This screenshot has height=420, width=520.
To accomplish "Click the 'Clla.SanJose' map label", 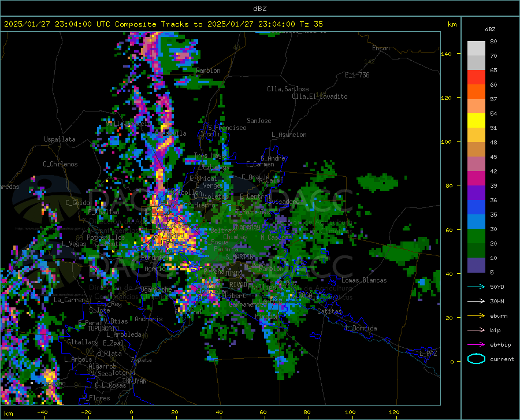I will pyautogui.click(x=288, y=89).
